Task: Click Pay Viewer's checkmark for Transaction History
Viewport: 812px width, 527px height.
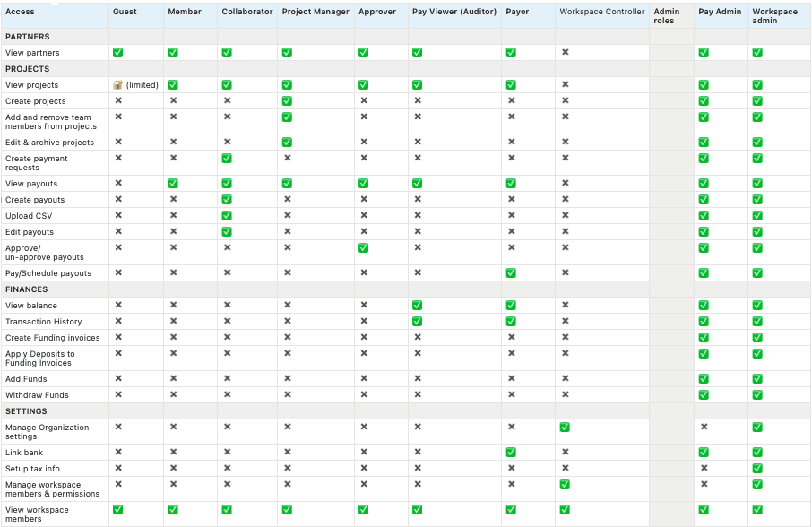Action: pyautogui.click(x=417, y=322)
